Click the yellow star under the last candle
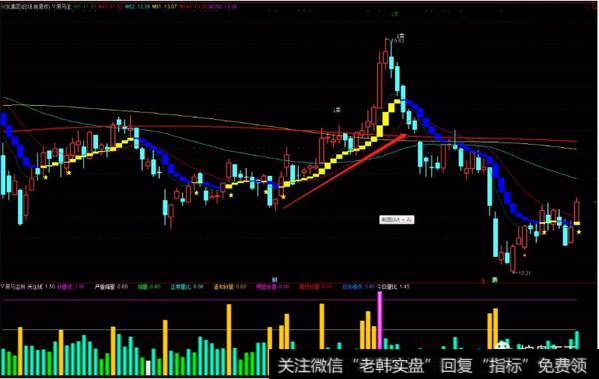 [x=579, y=232]
